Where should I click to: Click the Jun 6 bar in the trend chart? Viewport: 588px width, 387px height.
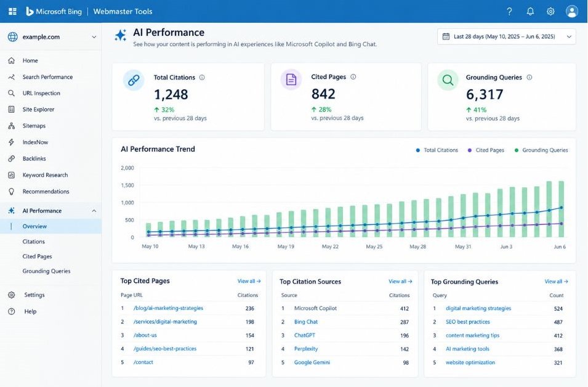coord(561,209)
